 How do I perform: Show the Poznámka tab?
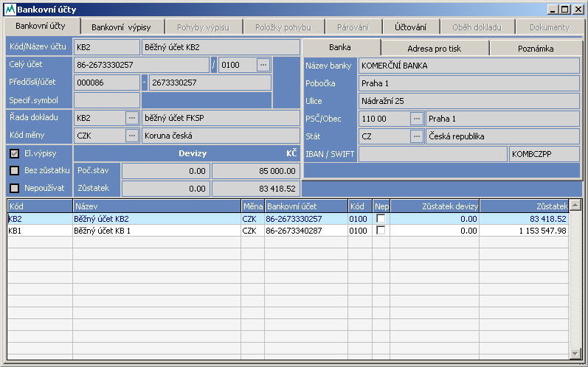pos(534,49)
